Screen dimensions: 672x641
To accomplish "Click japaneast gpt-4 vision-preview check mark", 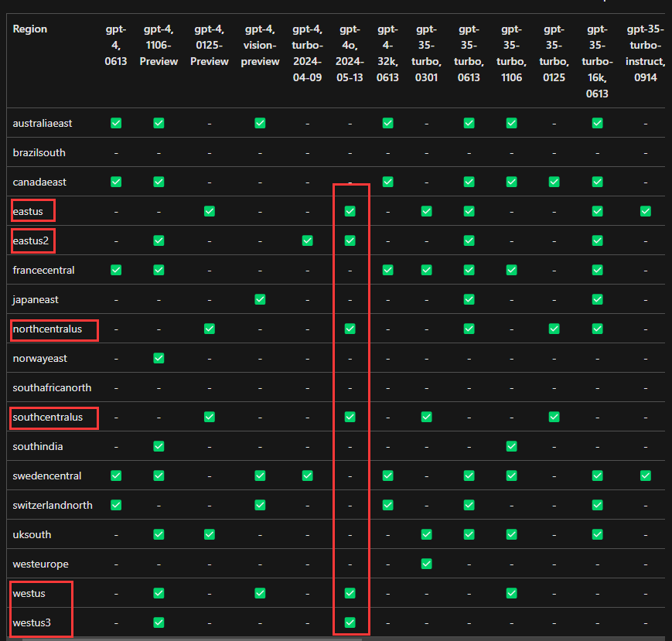I will [x=260, y=299].
